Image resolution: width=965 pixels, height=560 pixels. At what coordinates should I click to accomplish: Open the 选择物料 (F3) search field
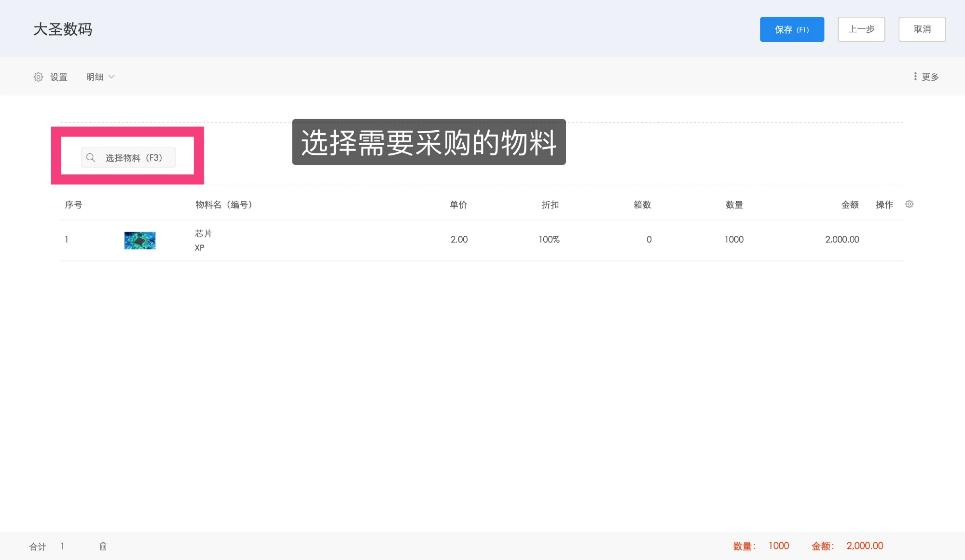[133, 158]
